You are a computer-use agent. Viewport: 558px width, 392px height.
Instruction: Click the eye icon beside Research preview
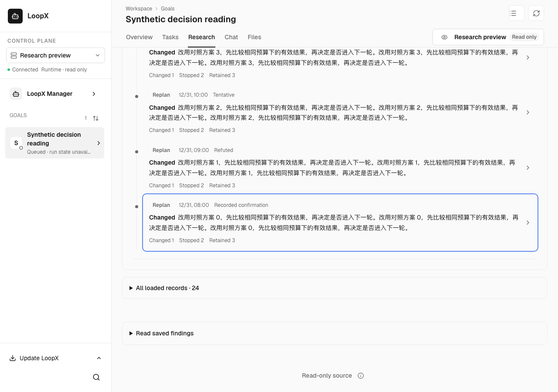[444, 37]
